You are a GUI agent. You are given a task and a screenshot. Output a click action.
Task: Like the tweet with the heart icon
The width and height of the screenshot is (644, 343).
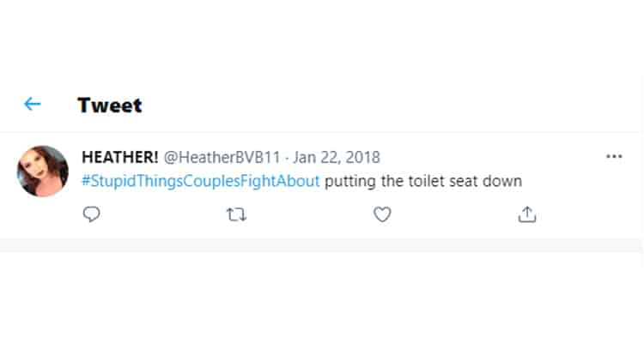(382, 215)
